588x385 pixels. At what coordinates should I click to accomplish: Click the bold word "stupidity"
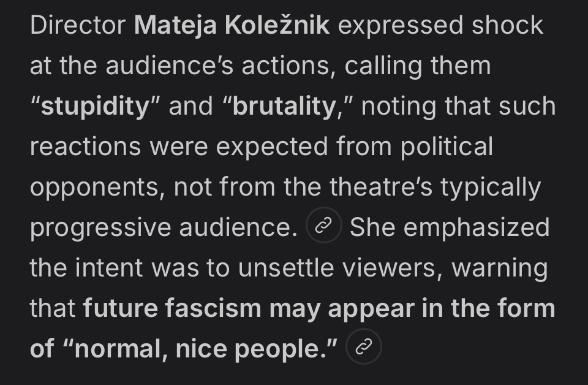(95, 106)
